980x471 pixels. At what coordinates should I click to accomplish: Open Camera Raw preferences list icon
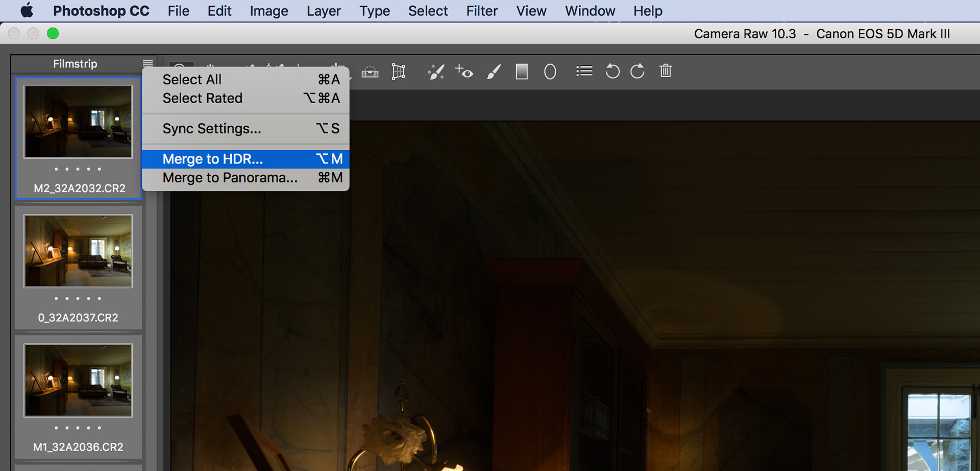[x=584, y=71]
